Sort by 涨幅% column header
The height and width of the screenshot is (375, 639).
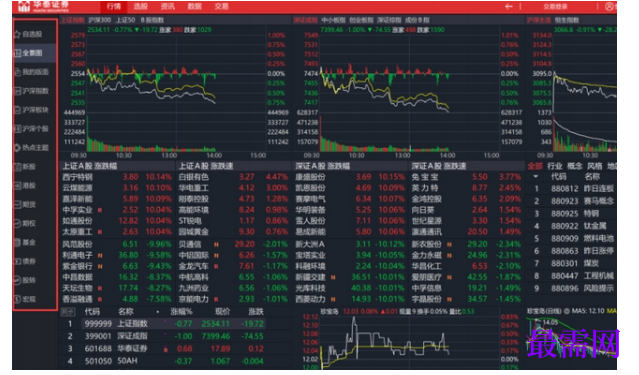[181, 312]
